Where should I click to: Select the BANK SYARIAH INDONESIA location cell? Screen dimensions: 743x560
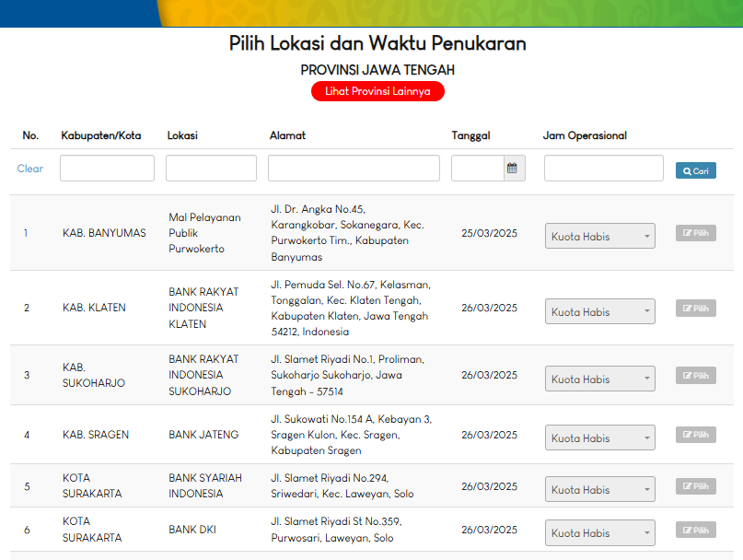[205, 485]
